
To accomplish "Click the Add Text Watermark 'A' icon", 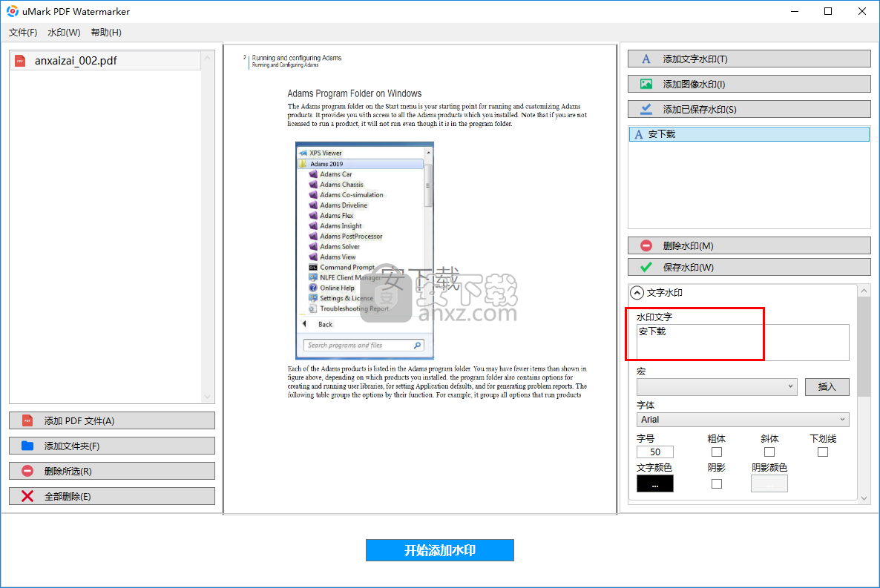I will 646,59.
